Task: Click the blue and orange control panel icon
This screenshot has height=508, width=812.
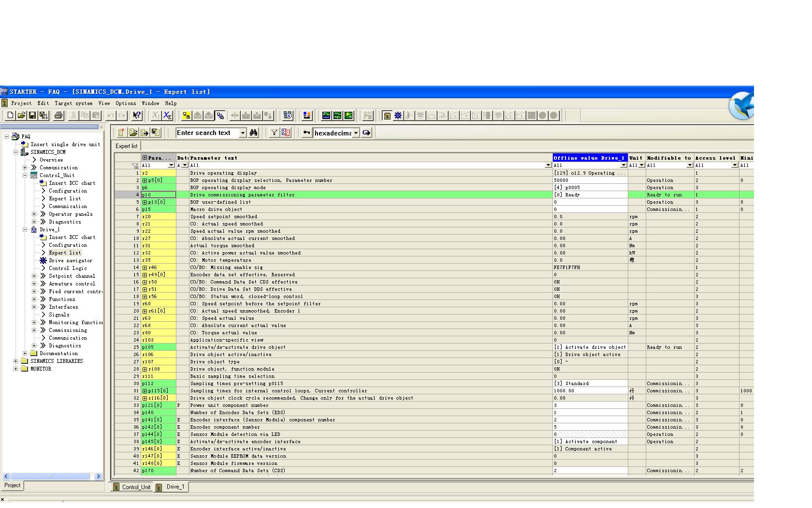Action: click(307, 116)
